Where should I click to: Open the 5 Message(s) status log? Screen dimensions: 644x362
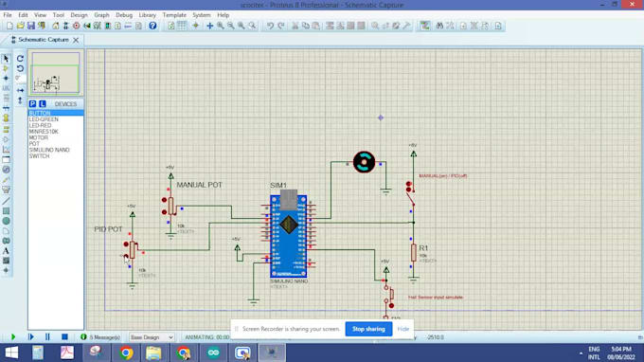coord(100,337)
